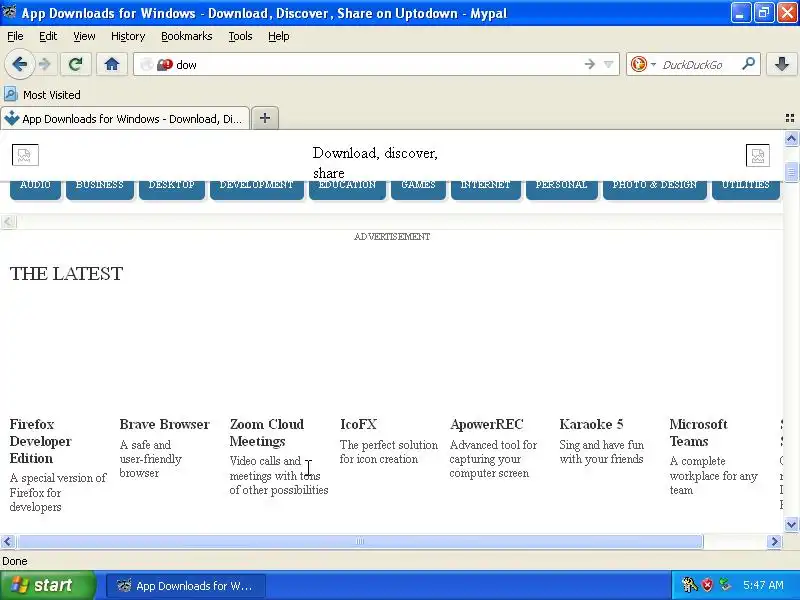Image resolution: width=800 pixels, height=600 pixels.
Task: Open the Bookmarks menu
Action: (187, 36)
